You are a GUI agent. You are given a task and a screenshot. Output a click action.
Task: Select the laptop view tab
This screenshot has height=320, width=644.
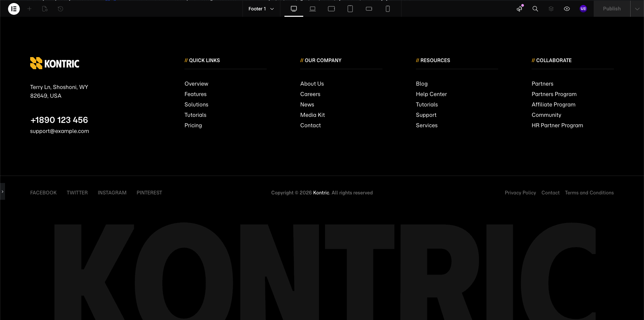pos(313,9)
